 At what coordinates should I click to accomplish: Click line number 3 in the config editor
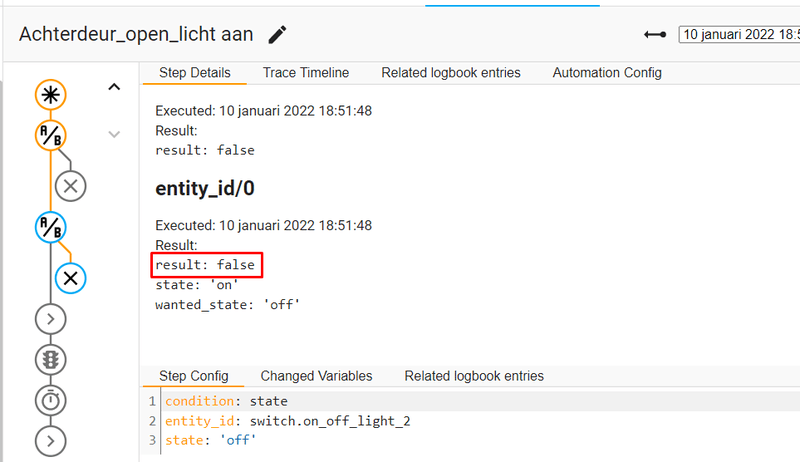tap(152, 441)
